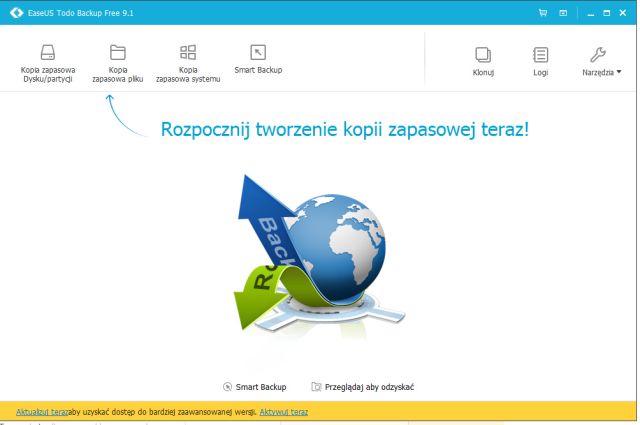The width and height of the screenshot is (640, 425).
Task: Open the Logi log viewer
Action: pyautogui.click(x=540, y=60)
